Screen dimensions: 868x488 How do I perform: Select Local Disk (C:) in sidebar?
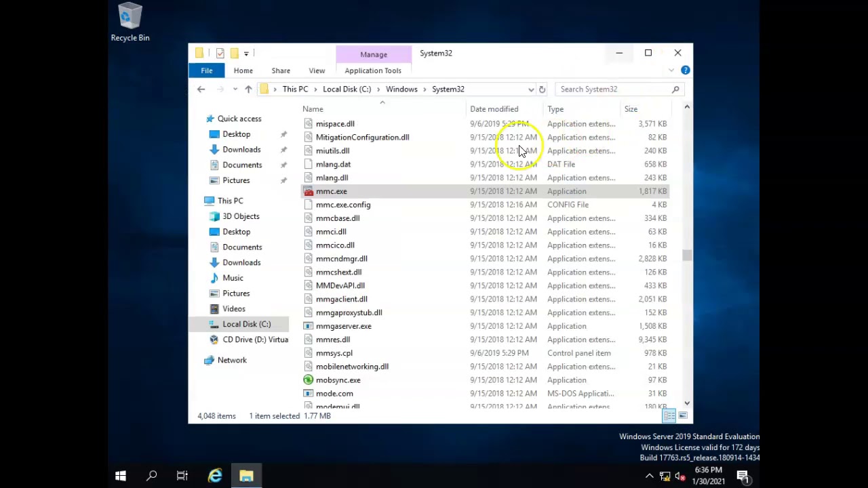[246, 324]
